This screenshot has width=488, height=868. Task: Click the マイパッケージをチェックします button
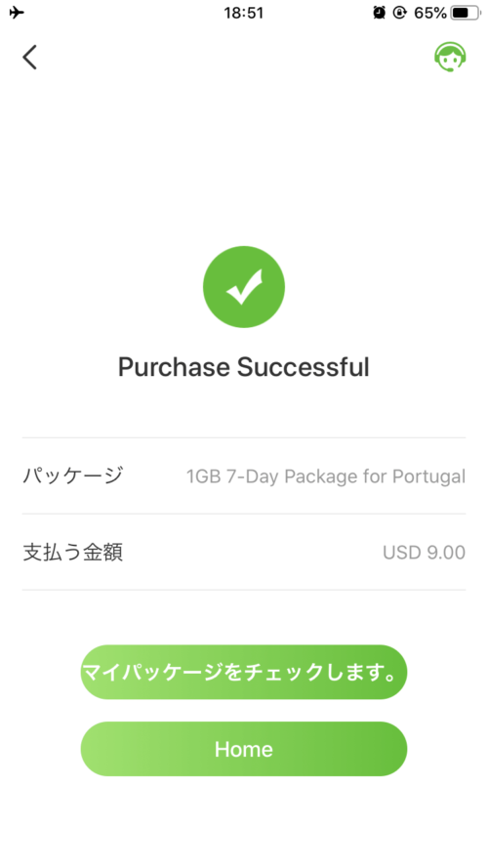point(244,672)
